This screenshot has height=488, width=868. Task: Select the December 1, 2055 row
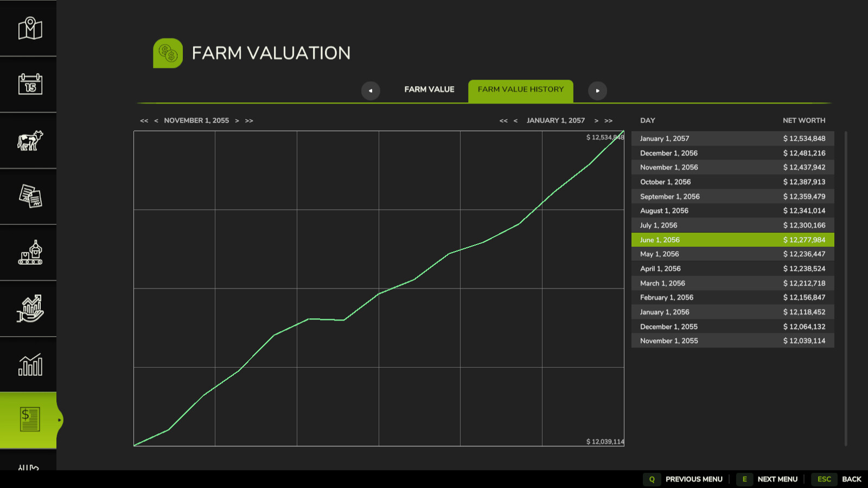(733, 326)
